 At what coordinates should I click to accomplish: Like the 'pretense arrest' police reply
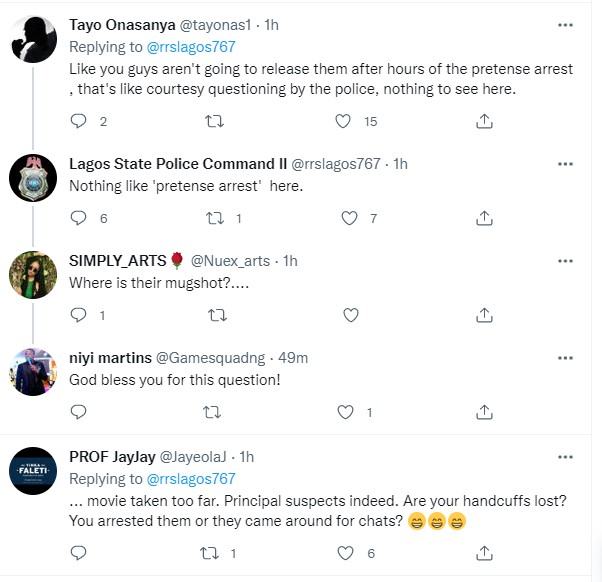click(x=350, y=218)
